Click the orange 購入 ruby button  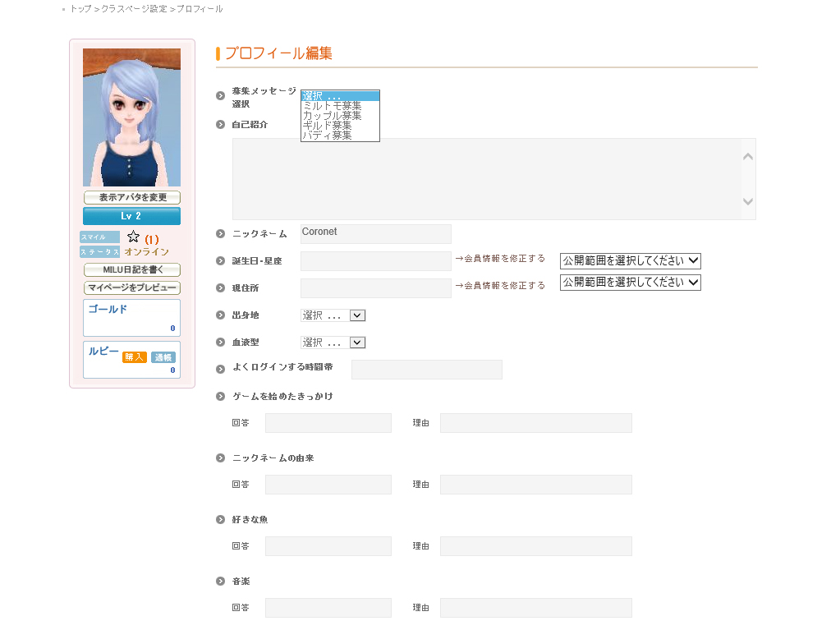pos(134,357)
